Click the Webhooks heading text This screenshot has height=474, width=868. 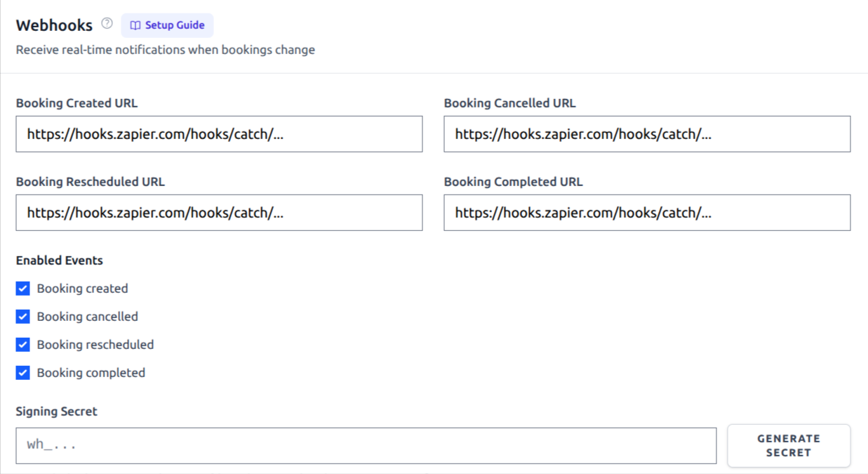click(54, 25)
